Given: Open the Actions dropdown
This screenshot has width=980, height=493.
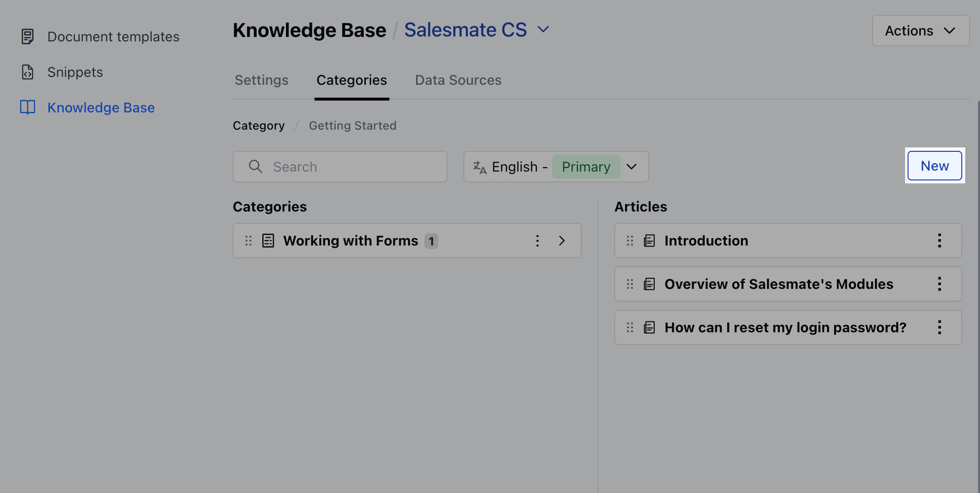Looking at the screenshot, I should coord(921,31).
